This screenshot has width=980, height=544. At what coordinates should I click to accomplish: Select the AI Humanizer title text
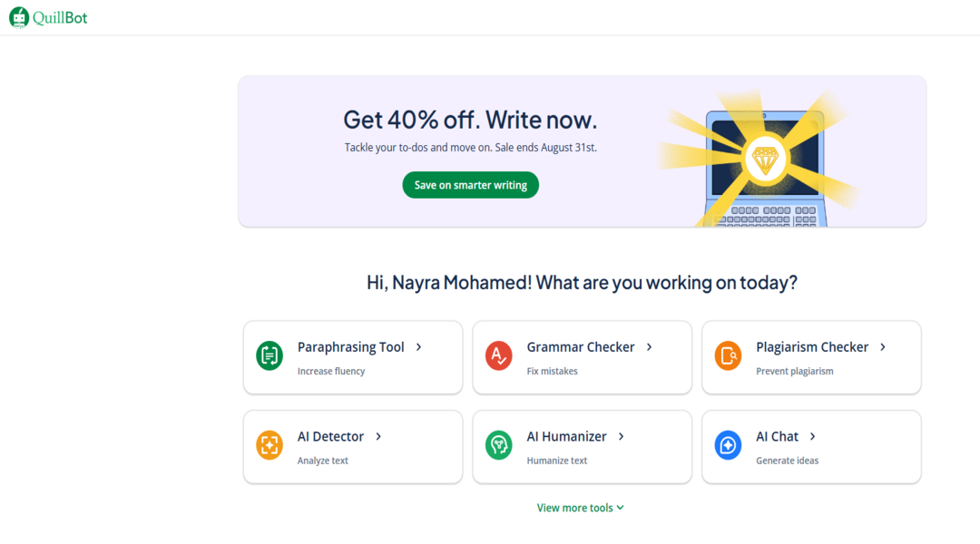(x=567, y=437)
